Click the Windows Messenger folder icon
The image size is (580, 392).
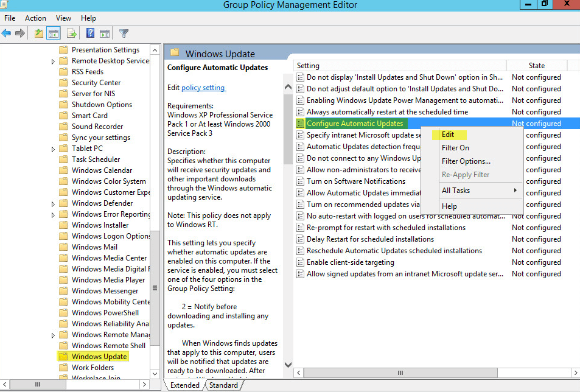click(64, 291)
